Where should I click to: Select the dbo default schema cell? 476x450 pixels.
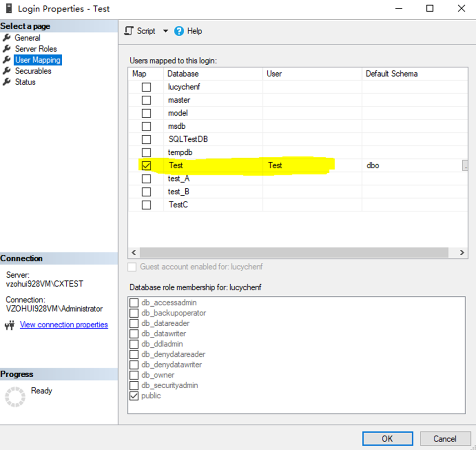[x=412, y=166]
